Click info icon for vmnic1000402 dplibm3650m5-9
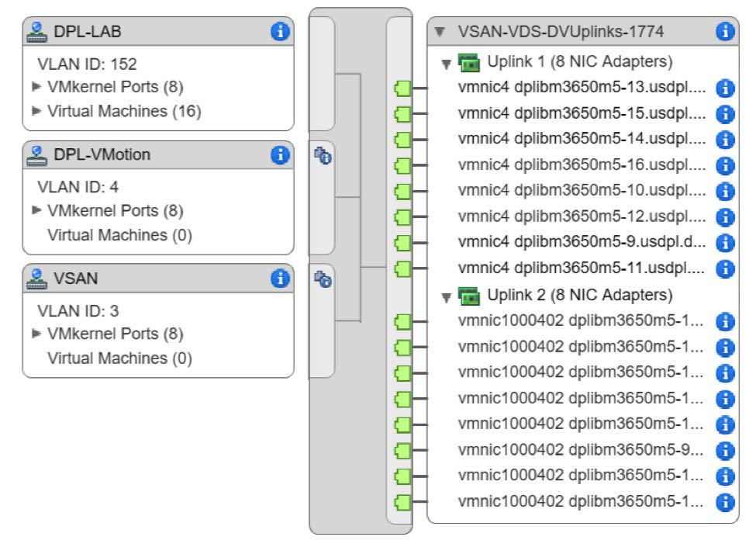Viewport: 756px width, 547px height. pyautogui.click(x=725, y=451)
